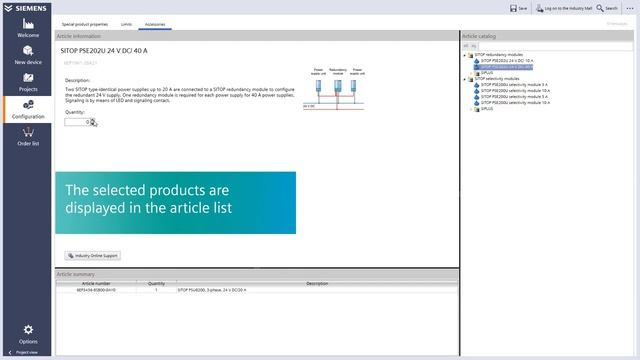Screen dimensions: 640x360
Task: Select SITOP selectivity modules tree folder
Action: pyautogui.click(x=497, y=79)
